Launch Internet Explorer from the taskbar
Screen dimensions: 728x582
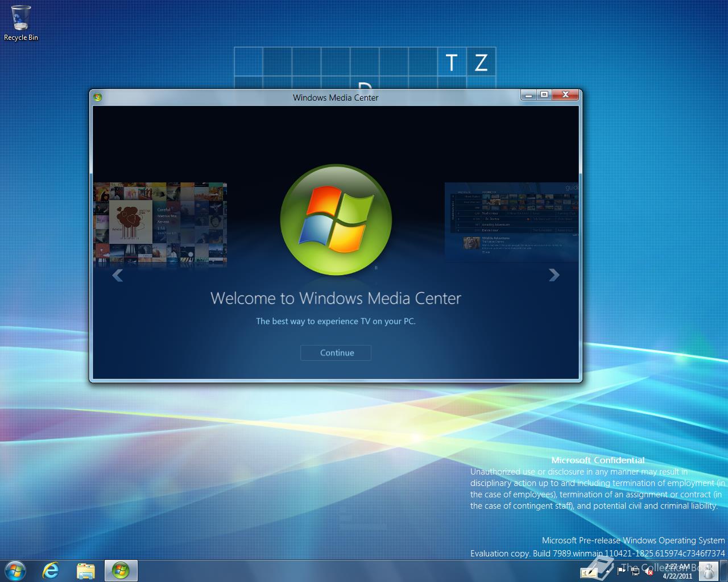coord(51,570)
